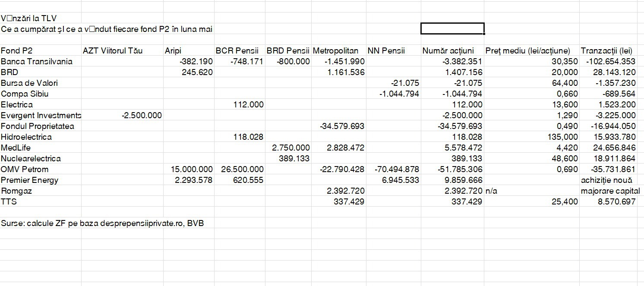The height and width of the screenshot is (286, 644).
Task: Select the 'BRD Pensii' column header
Action: click(x=288, y=50)
